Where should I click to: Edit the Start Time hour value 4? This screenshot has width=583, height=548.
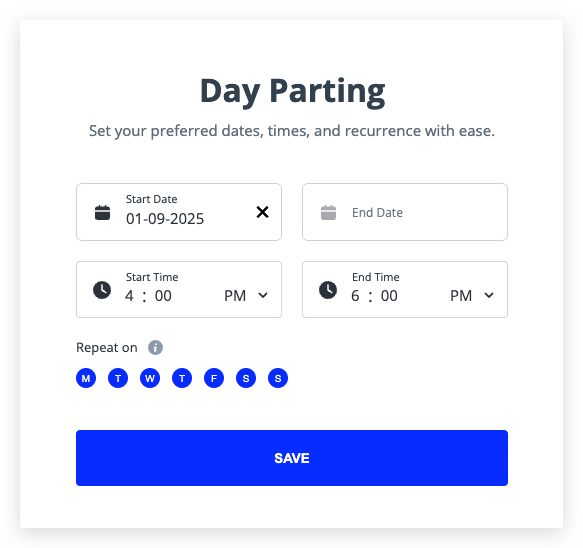129,296
